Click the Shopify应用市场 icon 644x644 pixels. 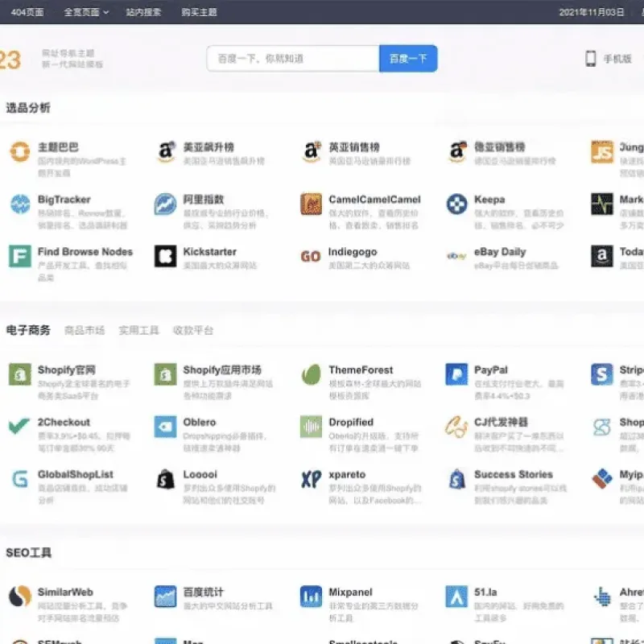click(x=166, y=374)
